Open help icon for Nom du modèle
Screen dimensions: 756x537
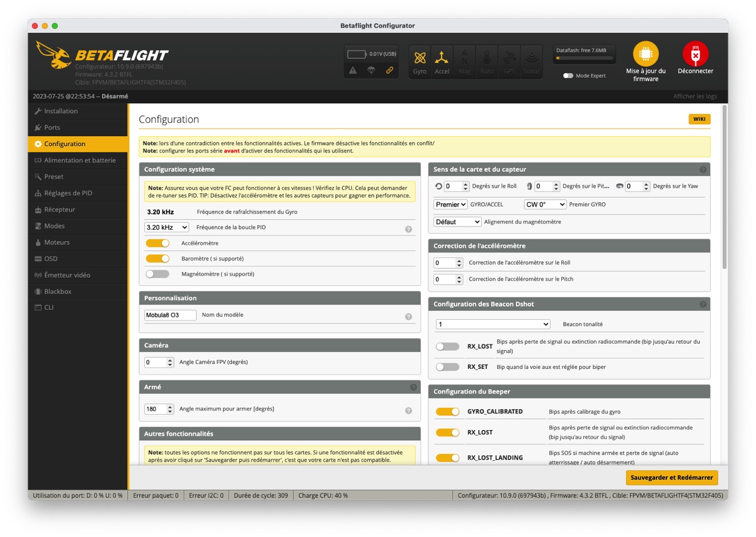408,317
